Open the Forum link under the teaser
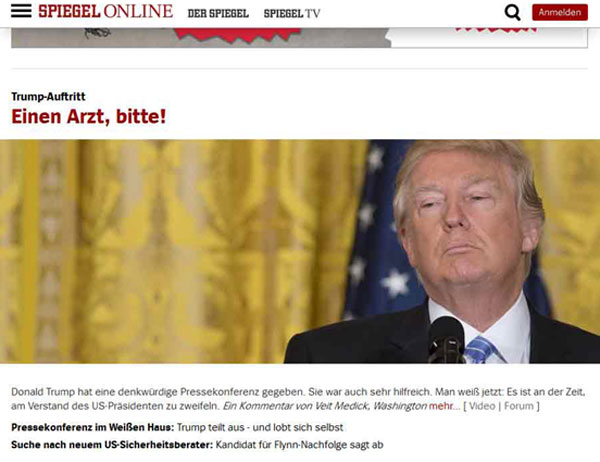This screenshot has width=600, height=462. pyautogui.click(x=518, y=406)
